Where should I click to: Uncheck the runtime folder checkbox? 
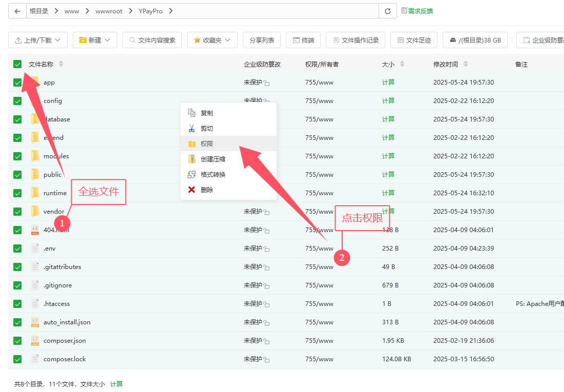(17, 193)
